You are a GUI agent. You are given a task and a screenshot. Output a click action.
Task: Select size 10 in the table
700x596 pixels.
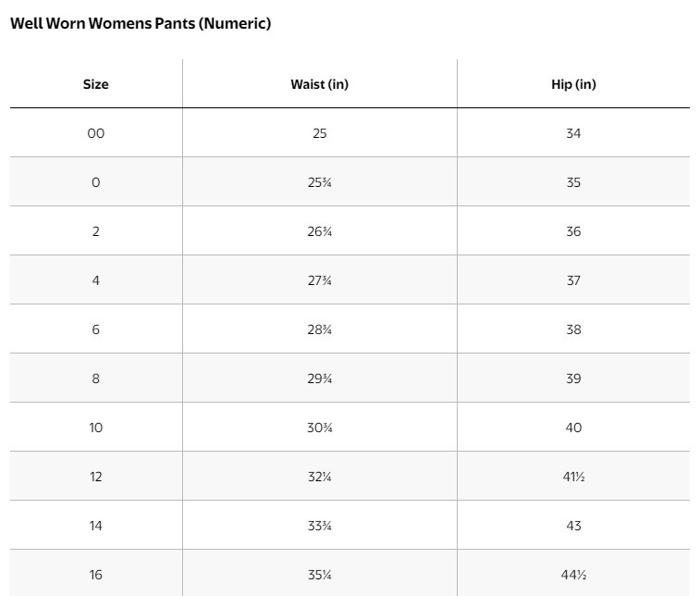[x=96, y=428]
